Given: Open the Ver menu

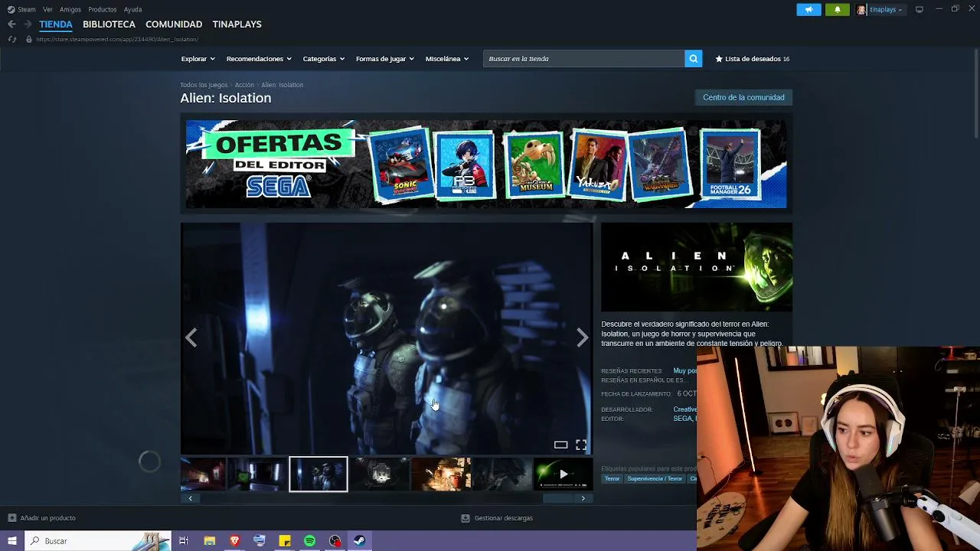Looking at the screenshot, I should point(47,9).
